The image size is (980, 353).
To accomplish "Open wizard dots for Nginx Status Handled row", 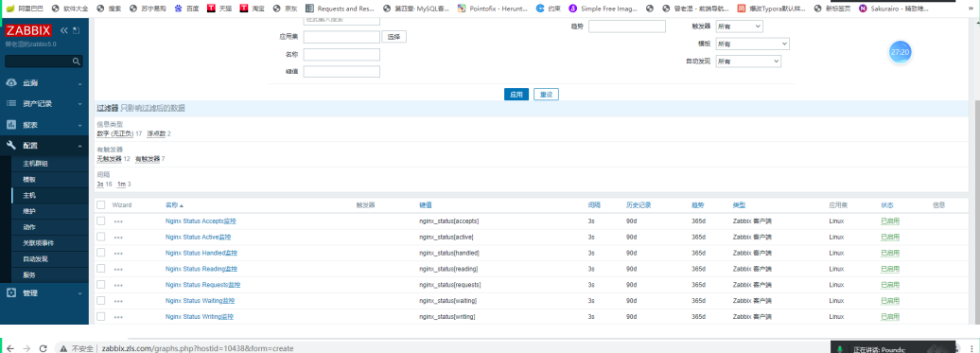I will click(x=118, y=253).
